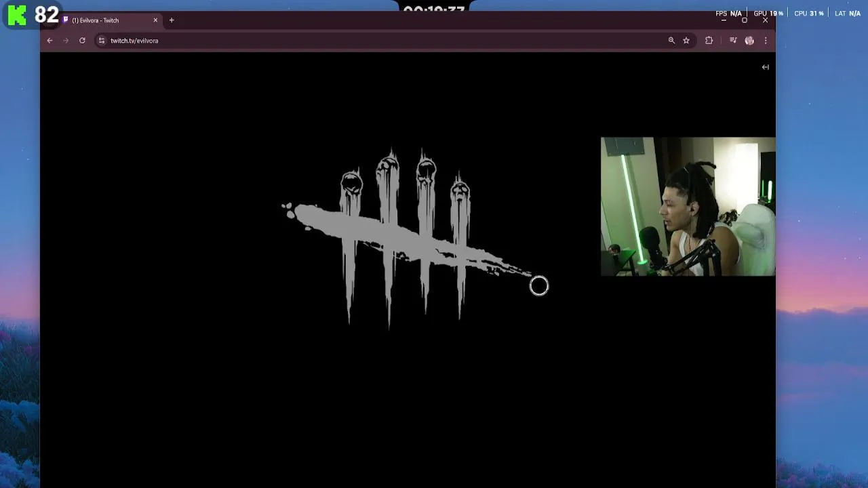Minimize the browser window
This screenshot has width=868, height=488.
[x=724, y=20]
